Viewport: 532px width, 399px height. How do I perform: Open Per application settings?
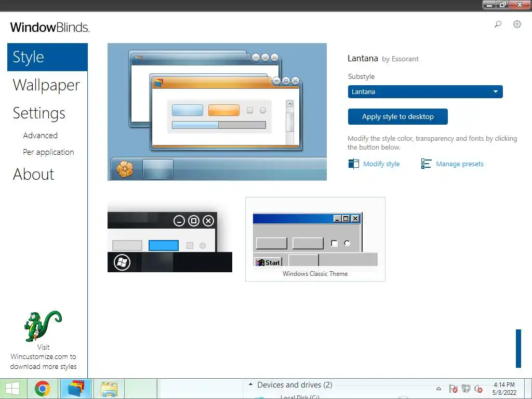click(x=48, y=152)
